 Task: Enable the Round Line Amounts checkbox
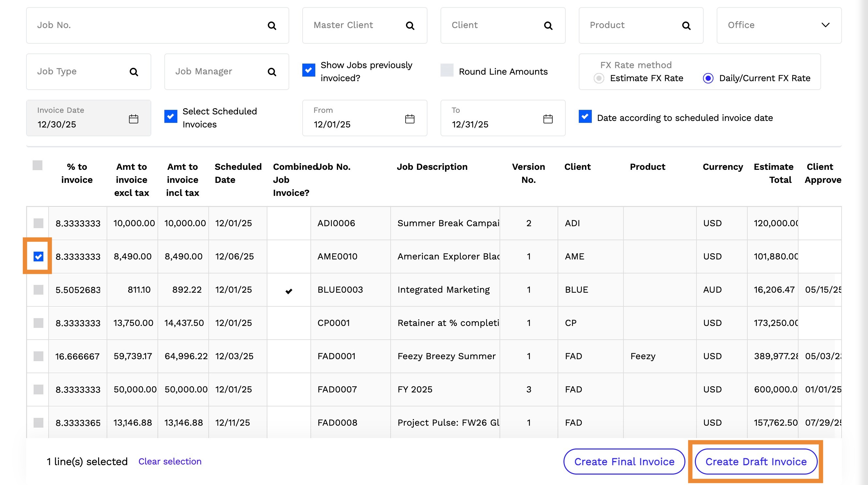447,70
